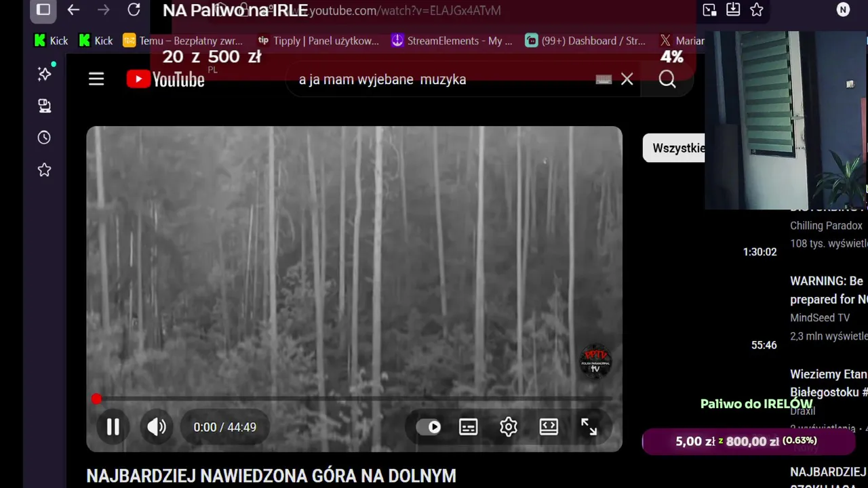Viewport: 868px width, 488px height.
Task: Open second Kick bookmark
Action: point(96,41)
